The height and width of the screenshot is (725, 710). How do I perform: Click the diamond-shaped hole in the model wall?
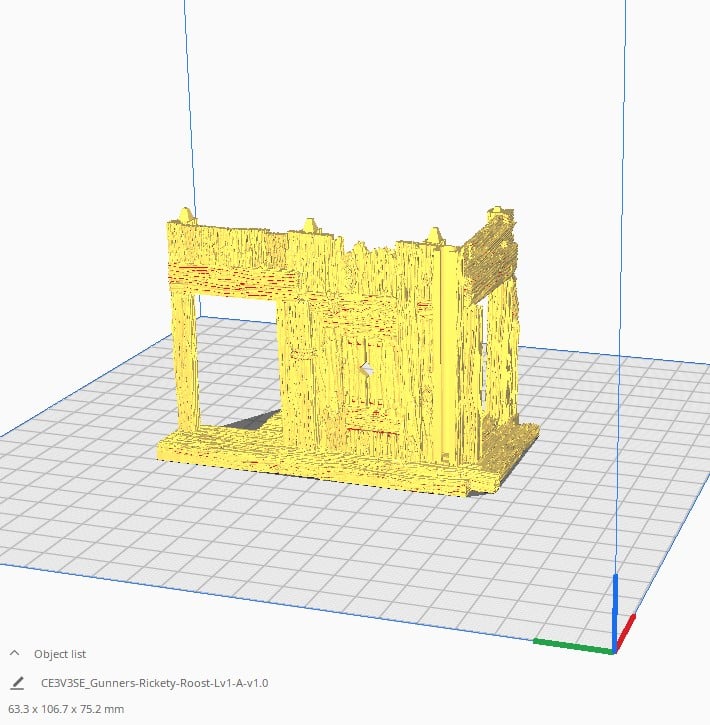367,369
